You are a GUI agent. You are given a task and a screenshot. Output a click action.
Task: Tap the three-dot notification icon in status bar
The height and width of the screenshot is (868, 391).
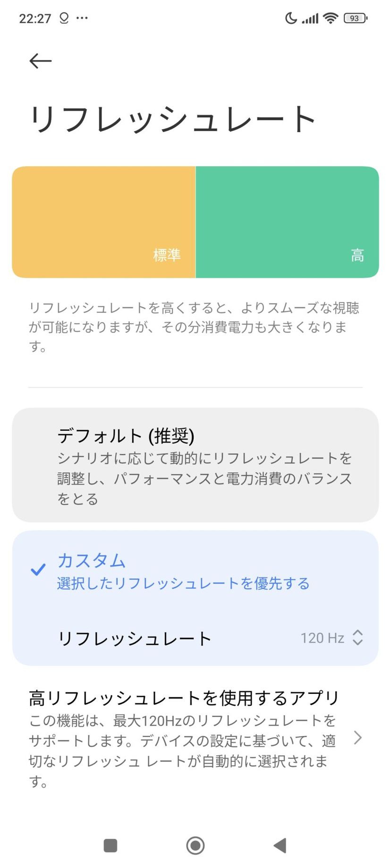click(x=82, y=18)
